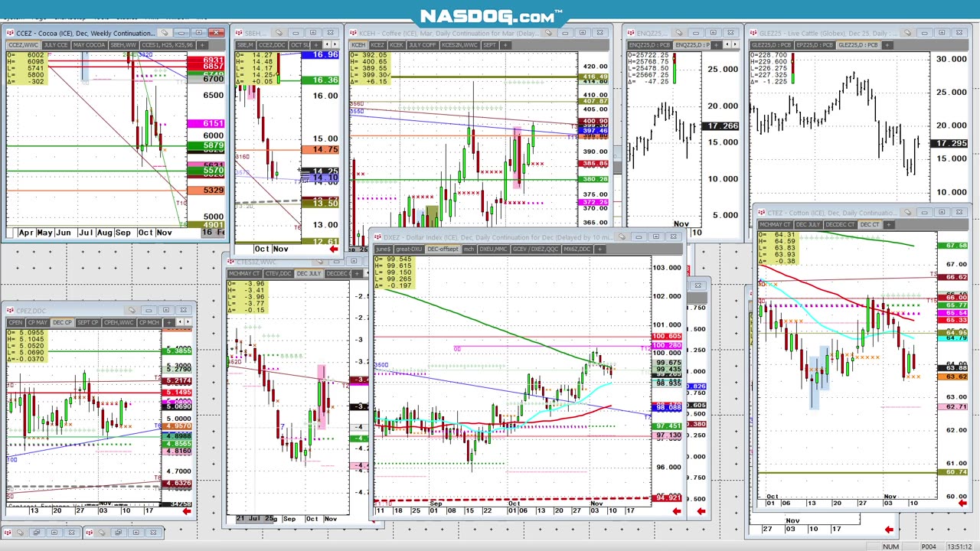Click pin icon in CTEZ Cotton window
Viewport: 980px width, 551px height.
coord(908,212)
